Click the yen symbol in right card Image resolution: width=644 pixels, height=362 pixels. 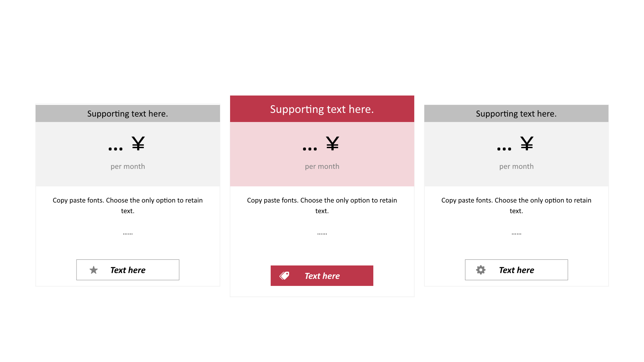coord(527,143)
